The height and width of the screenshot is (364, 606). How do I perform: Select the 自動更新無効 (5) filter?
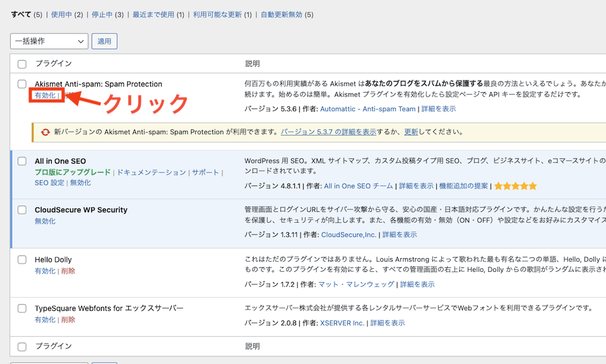coord(287,15)
